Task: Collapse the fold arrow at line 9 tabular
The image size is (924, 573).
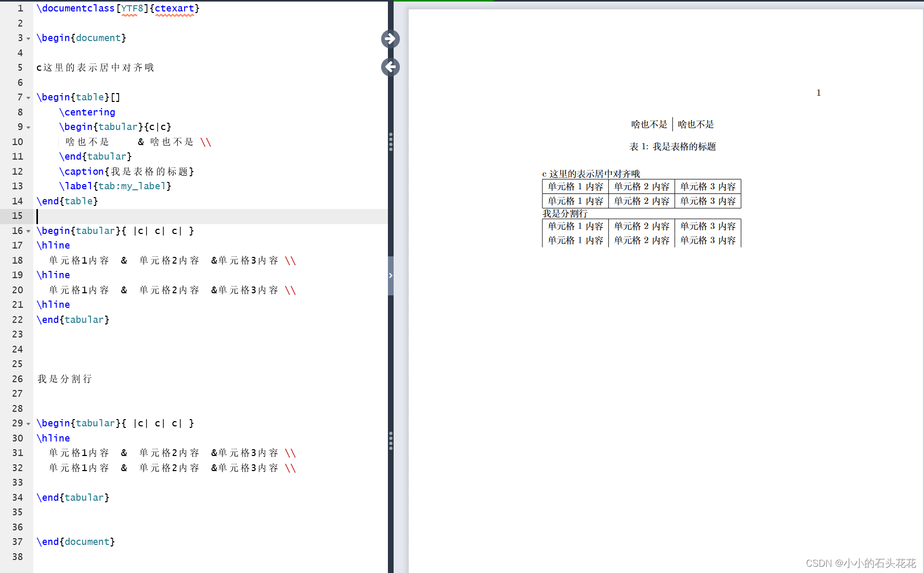Action: [29, 127]
